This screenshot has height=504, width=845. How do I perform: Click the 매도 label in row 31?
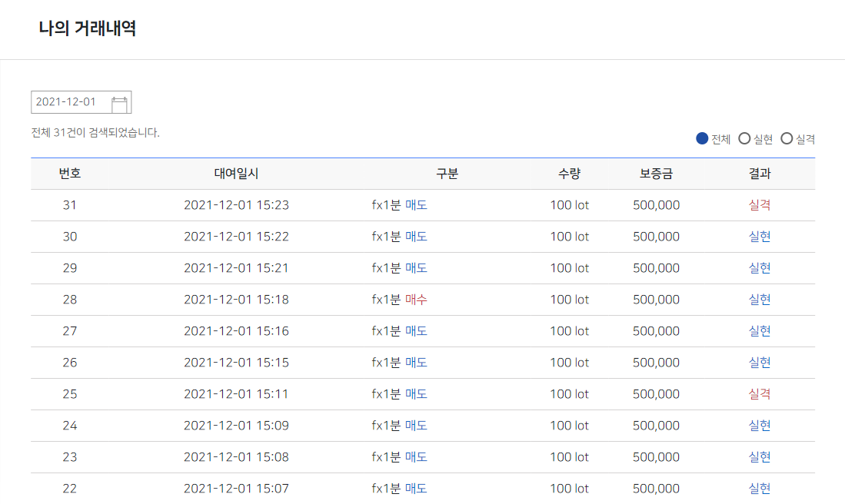tap(416, 204)
